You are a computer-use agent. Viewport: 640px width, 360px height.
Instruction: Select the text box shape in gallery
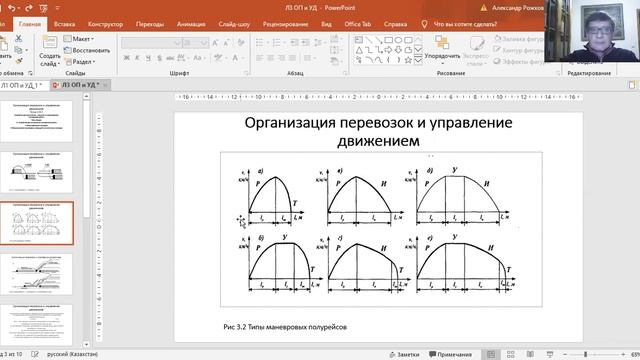(359, 40)
